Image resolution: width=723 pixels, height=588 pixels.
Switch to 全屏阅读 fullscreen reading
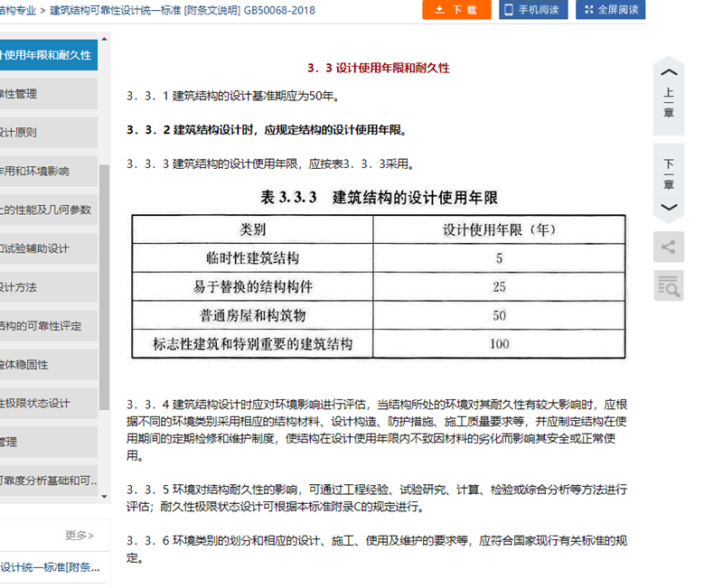click(611, 10)
